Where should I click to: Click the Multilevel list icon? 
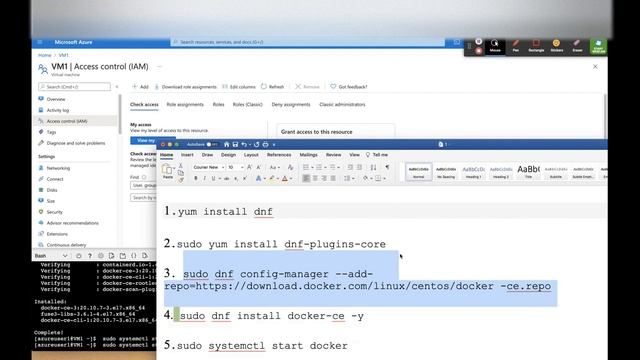tap(333, 167)
